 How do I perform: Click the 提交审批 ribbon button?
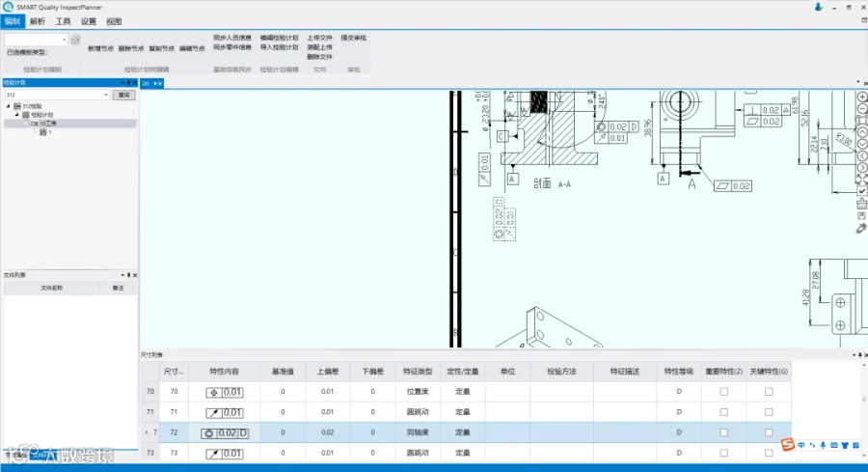pyautogui.click(x=354, y=38)
